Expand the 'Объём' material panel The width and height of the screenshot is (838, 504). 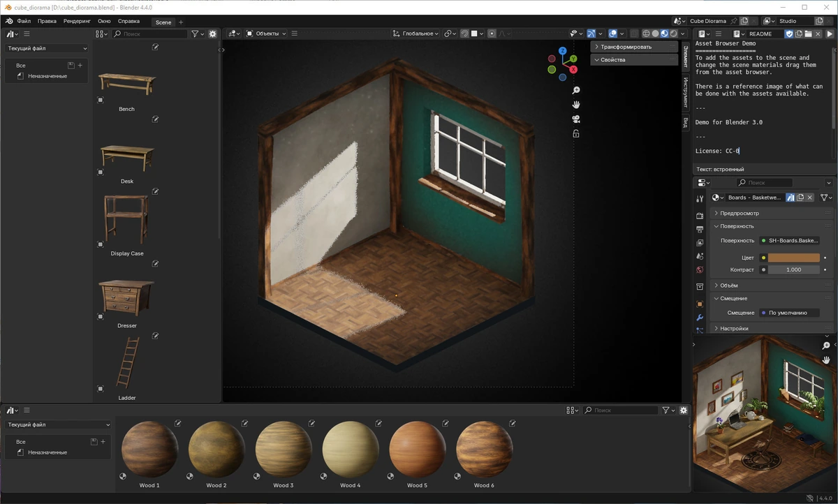pos(772,285)
